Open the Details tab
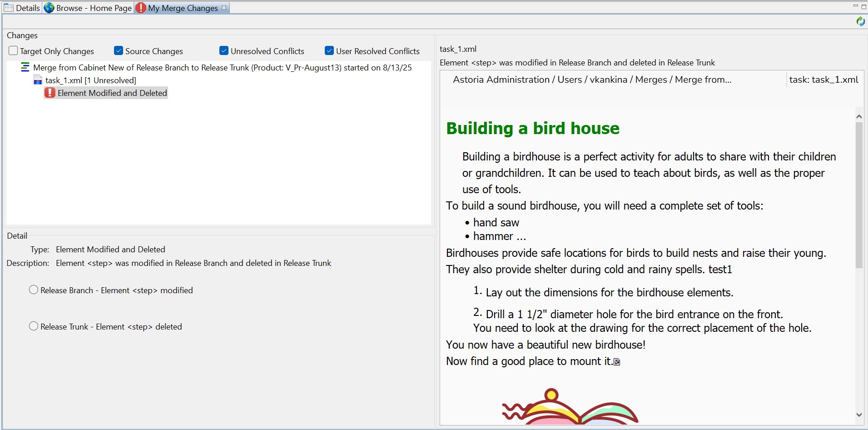This screenshot has width=868, height=430. [22, 8]
